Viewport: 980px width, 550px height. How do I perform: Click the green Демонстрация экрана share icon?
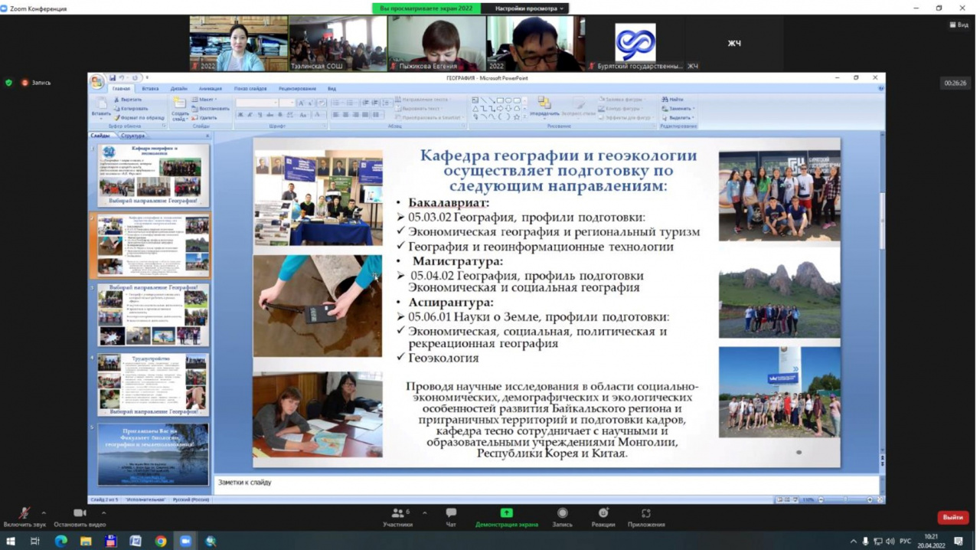coord(506,513)
